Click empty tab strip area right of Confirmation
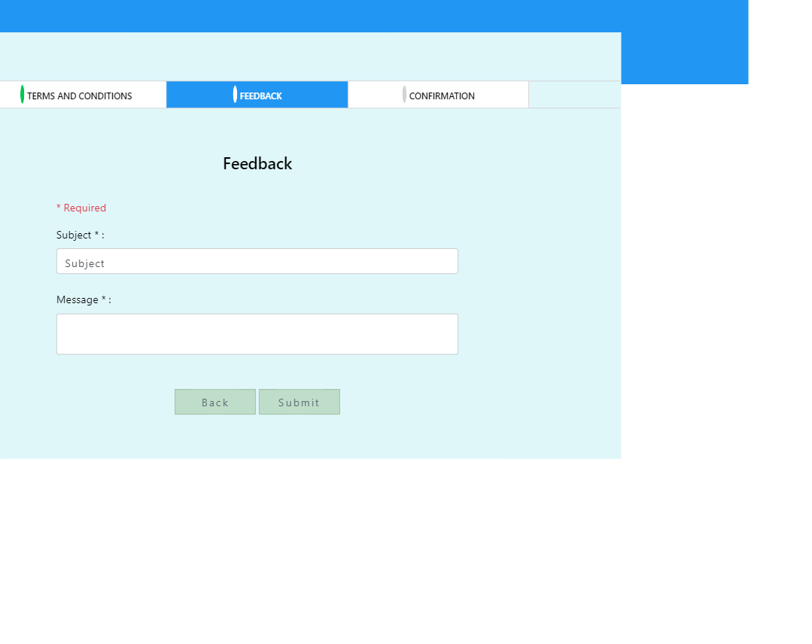The image size is (812, 644). pyautogui.click(x=574, y=95)
